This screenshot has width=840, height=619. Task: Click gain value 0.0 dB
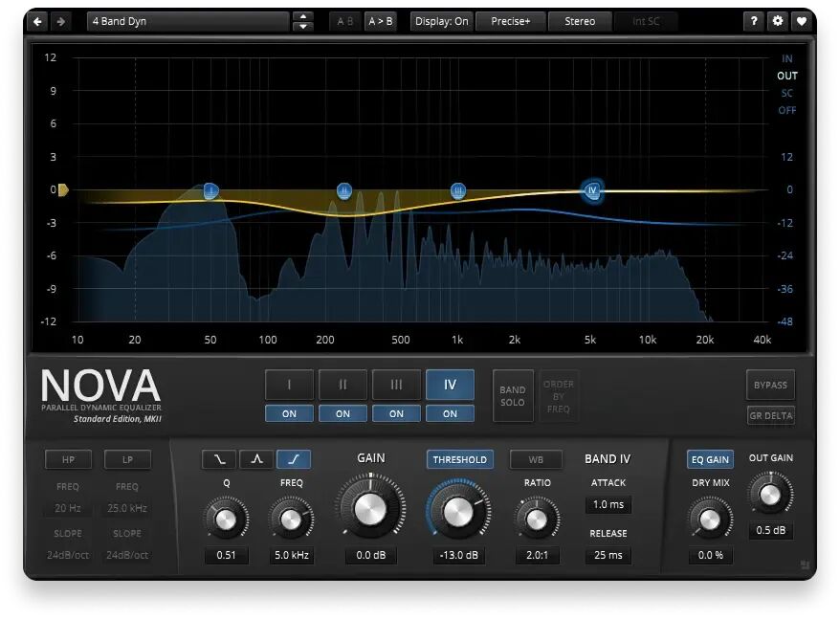(370, 555)
